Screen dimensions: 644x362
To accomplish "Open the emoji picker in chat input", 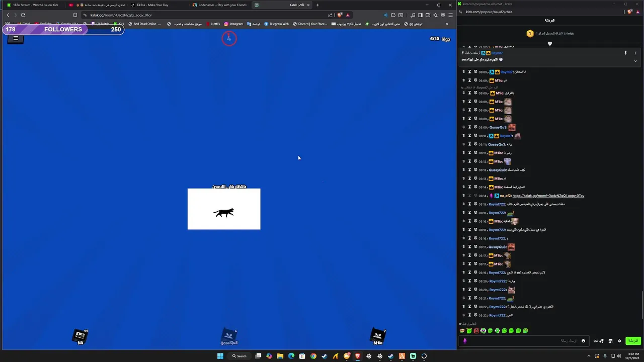I will point(584,341).
